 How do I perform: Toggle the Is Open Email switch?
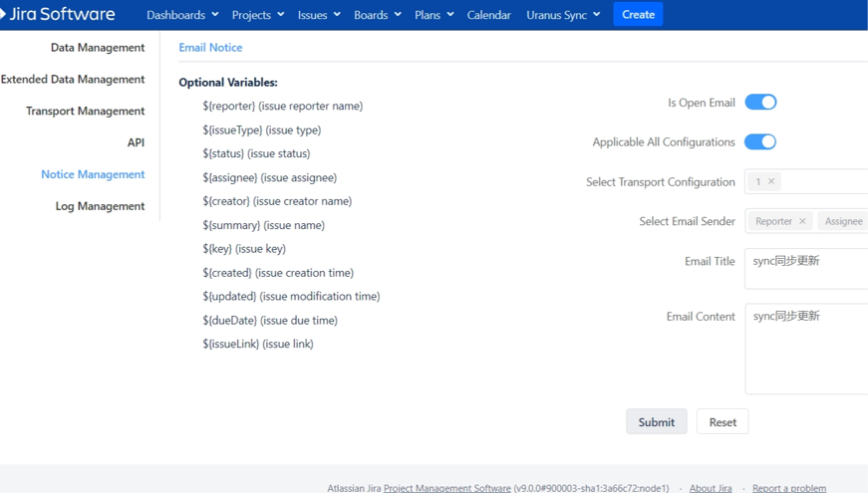tap(760, 103)
